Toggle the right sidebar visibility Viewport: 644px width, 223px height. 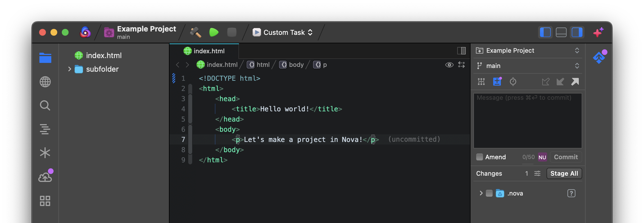[x=577, y=32]
